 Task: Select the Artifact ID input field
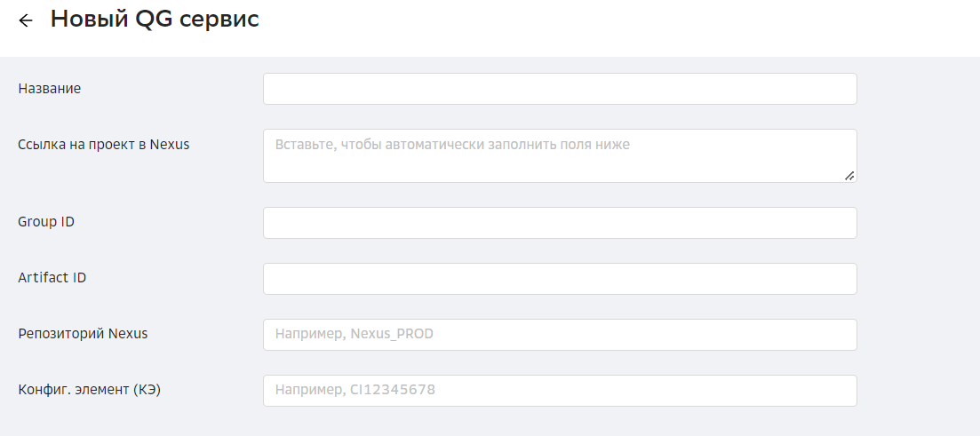point(560,279)
